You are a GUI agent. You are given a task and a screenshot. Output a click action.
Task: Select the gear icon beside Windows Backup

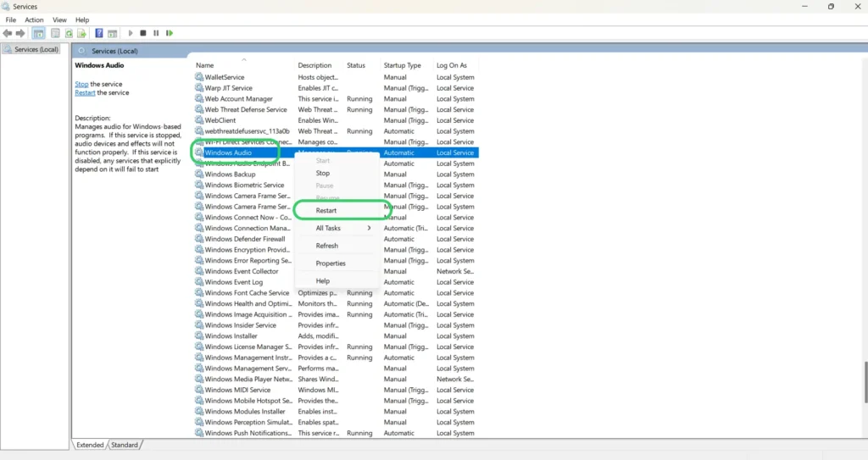pyautogui.click(x=199, y=174)
